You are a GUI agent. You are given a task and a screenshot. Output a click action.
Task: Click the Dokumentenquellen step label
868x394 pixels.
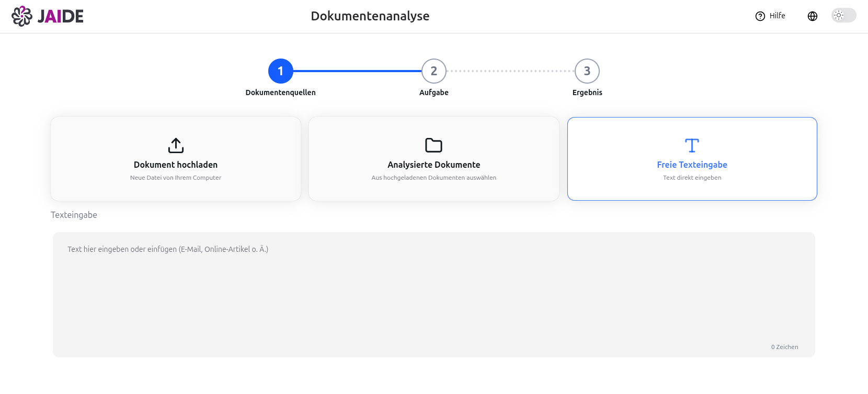coord(281,92)
